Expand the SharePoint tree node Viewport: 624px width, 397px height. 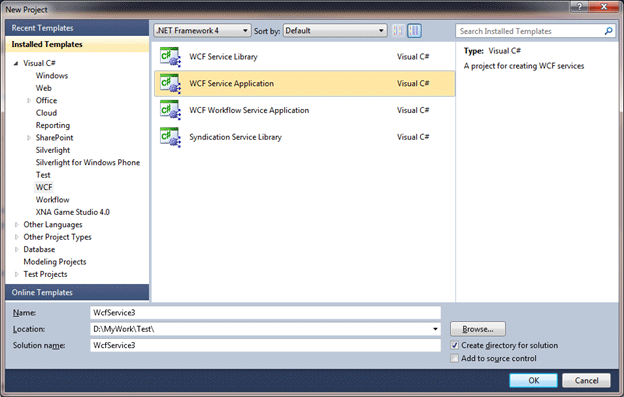(x=29, y=138)
